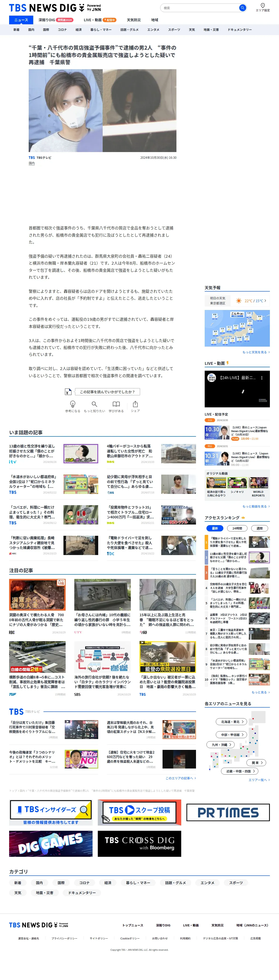Click the もっと知りたい magnifier icon
The width and height of the screenshot is (279, 980).
tap(94, 404)
